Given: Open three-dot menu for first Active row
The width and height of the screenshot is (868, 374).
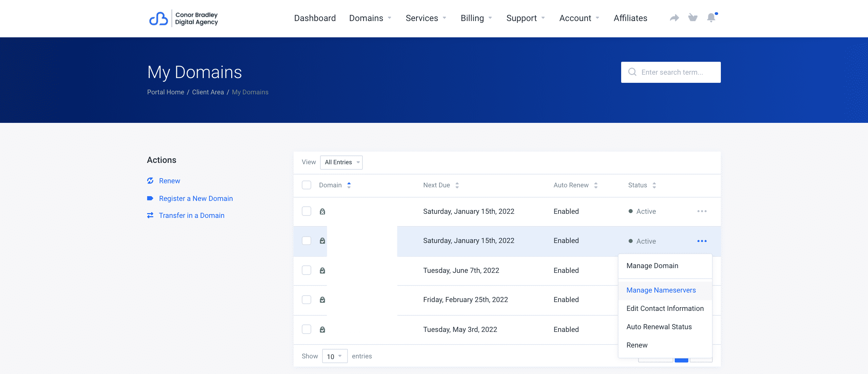Looking at the screenshot, I should [x=702, y=211].
